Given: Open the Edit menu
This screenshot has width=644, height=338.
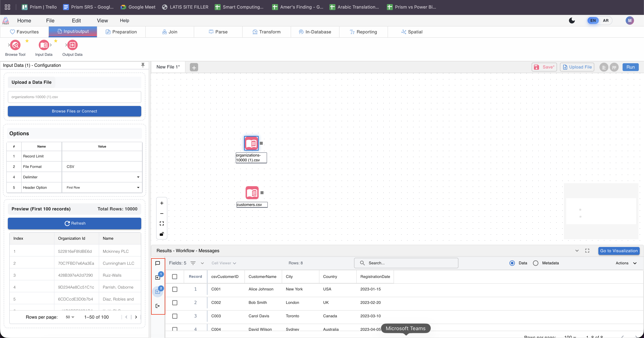Looking at the screenshot, I should (76, 21).
